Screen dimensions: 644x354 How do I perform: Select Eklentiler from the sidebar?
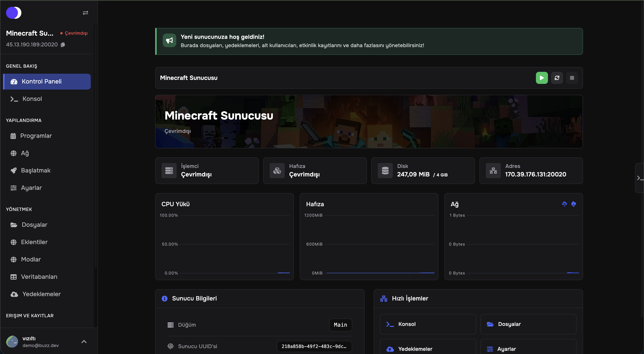click(34, 242)
